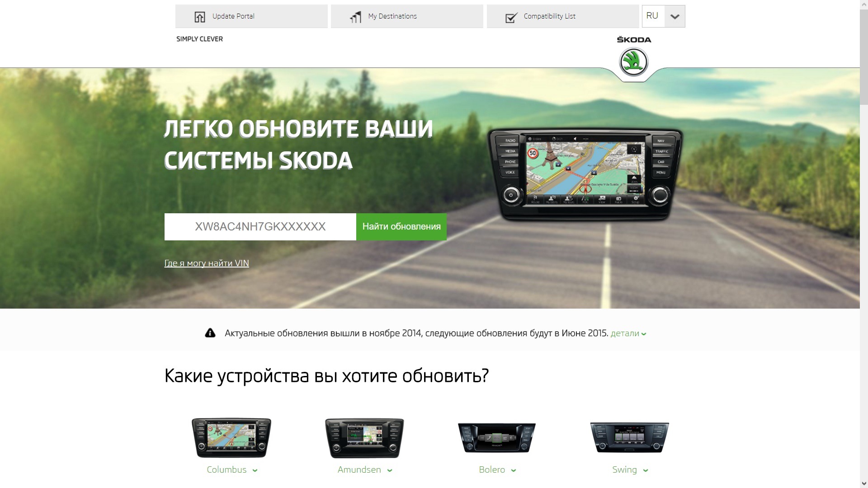Click Где я могу найти VIN link
Image resolution: width=868 pixels, height=488 pixels.
pos(207,263)
